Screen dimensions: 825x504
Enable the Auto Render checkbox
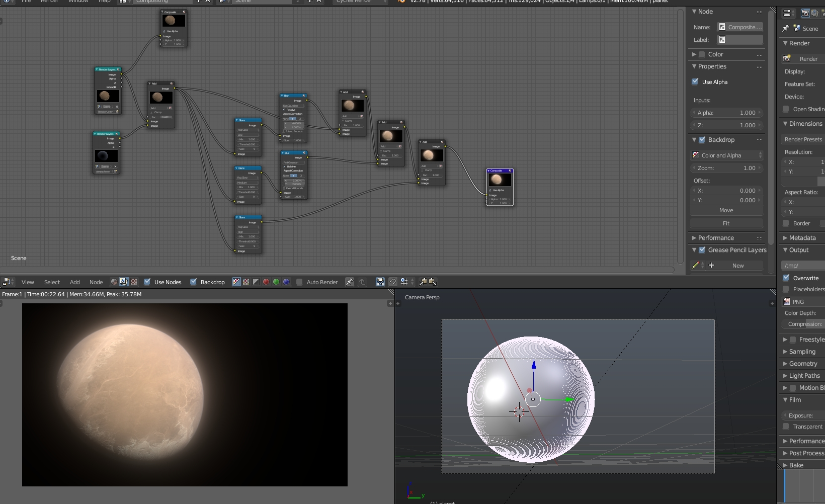point(299,282)
